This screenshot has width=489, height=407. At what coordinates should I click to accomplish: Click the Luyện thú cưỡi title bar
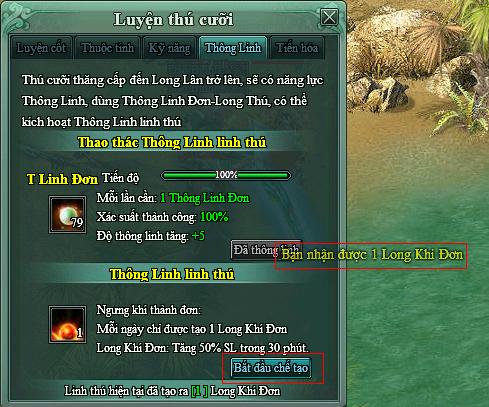point(173,19)
